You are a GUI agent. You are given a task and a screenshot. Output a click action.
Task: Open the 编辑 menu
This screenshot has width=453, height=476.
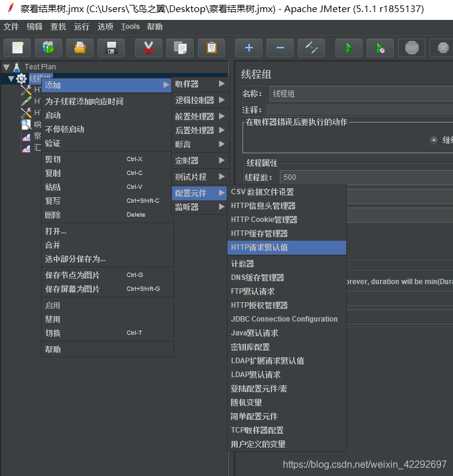[x=34, y=27]
